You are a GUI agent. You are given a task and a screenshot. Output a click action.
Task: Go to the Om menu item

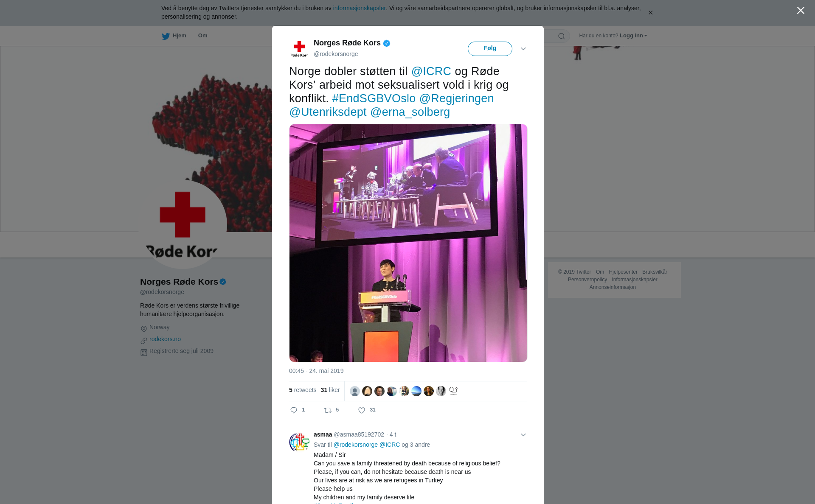[202, 36]
